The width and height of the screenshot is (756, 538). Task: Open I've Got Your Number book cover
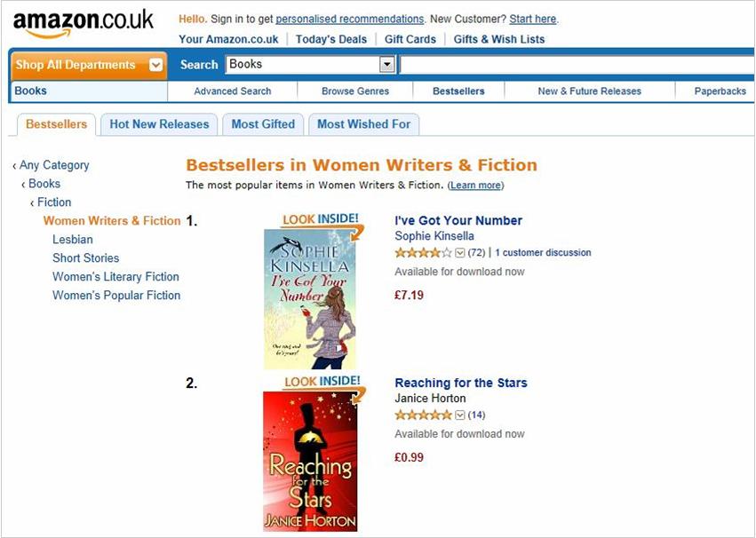coord(310,299)
